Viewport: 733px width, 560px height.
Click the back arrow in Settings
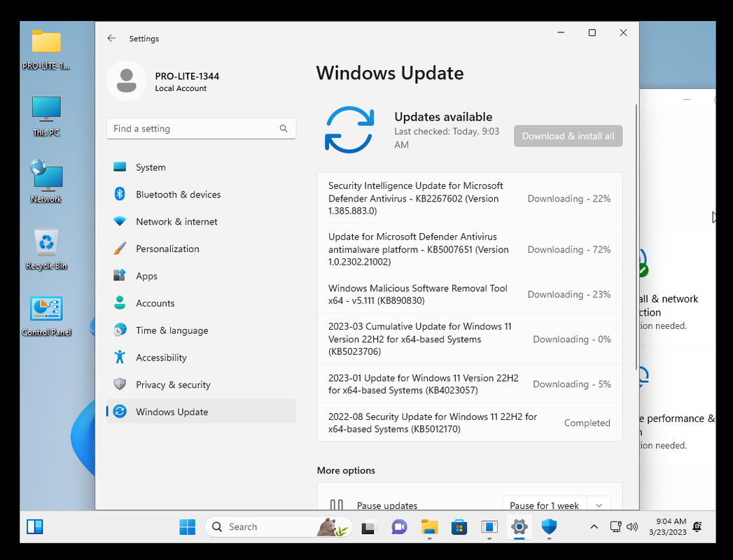pyautogui.click(x=111, y=38)
